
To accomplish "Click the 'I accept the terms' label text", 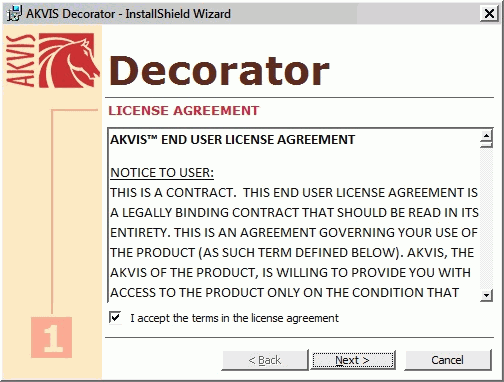I will [x=234, y=318].
